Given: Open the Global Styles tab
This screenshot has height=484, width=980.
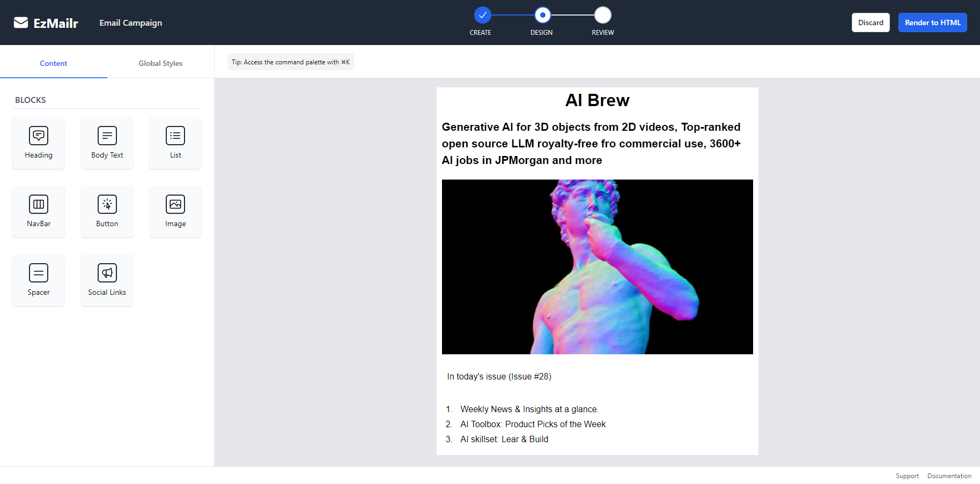Looking at the screenshot, I should [160, 63].
